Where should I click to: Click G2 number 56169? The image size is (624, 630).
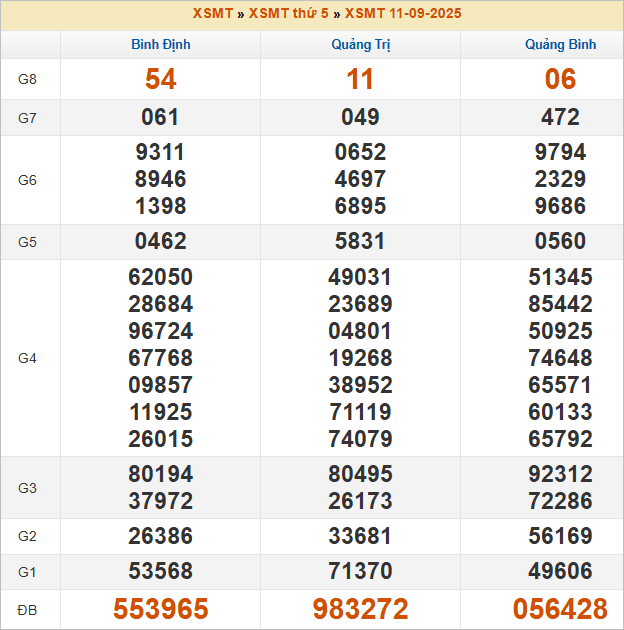coord(561,536)
